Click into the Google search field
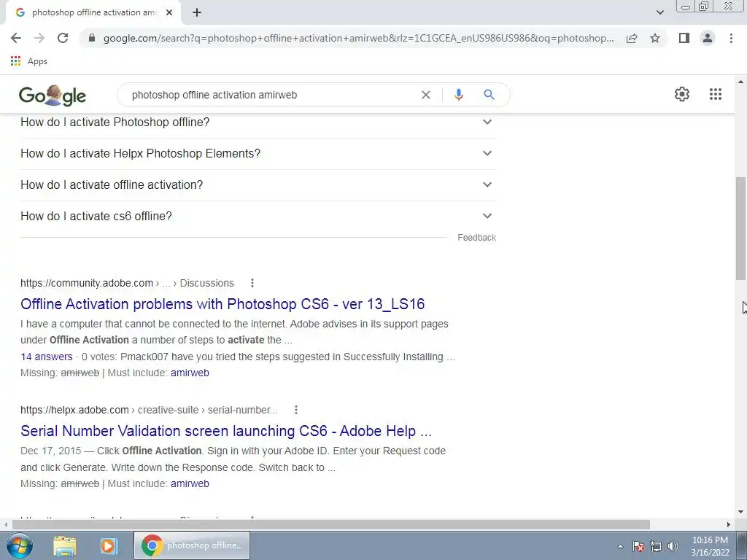Image resolution: width=747 pixels, height=560 pixels. pyautogui.click(x=271, y=95)
